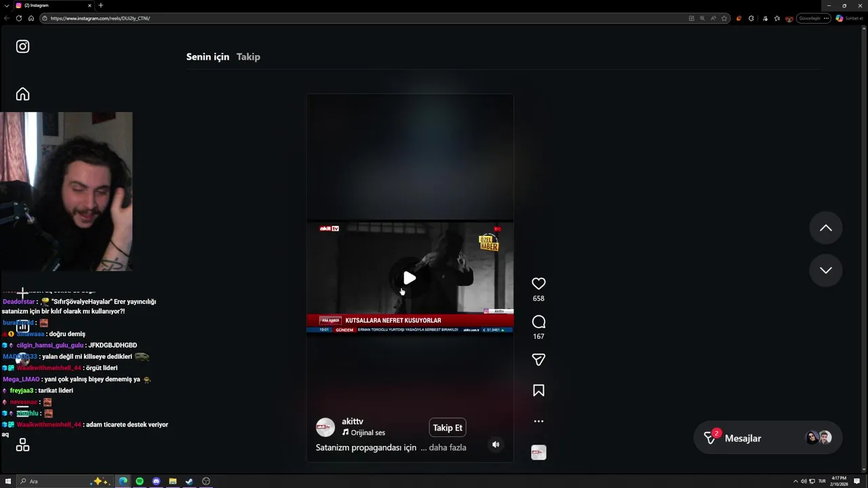The width and height of the screenshot is (868, 488).
Task: Open reel options three-dots menu
Action: [538, 421]
